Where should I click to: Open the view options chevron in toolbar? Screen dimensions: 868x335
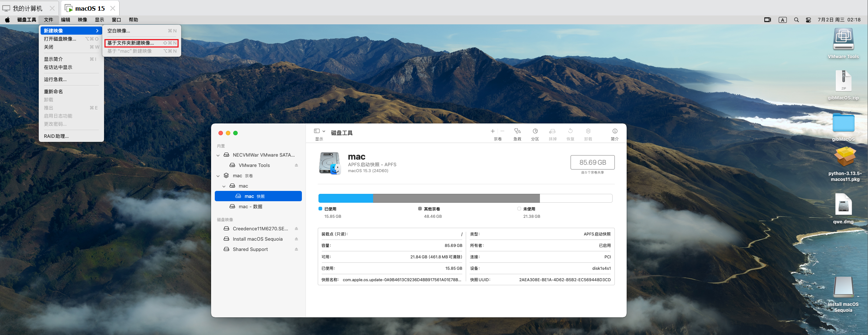(324, 131)
